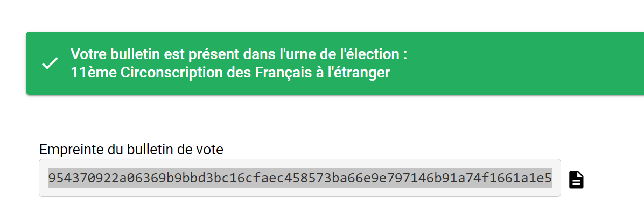
Task: Click the "Votre bulletin est présent" confirmation line
Action: point(239,54)
